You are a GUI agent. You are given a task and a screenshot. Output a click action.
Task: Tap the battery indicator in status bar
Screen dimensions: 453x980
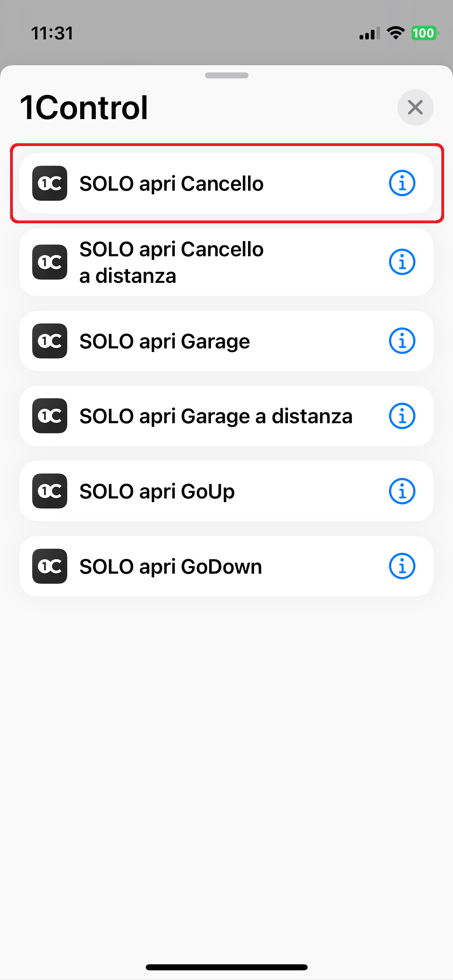click(424, 33)
